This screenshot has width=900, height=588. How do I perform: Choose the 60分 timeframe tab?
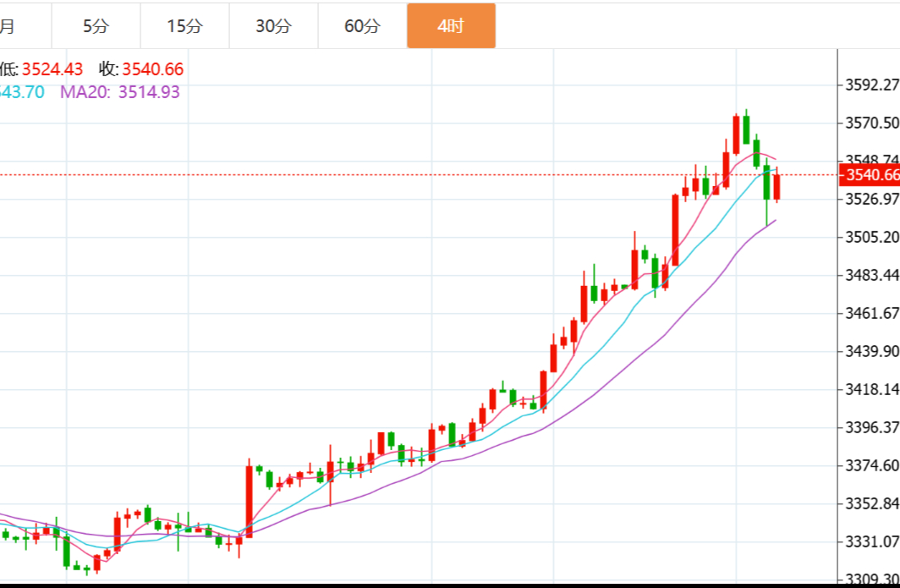[x=363, y=26]
